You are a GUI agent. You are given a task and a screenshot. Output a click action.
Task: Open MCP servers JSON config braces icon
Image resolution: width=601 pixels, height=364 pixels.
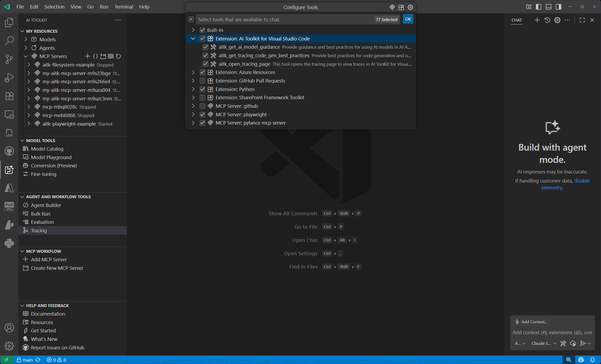(95, 56)
